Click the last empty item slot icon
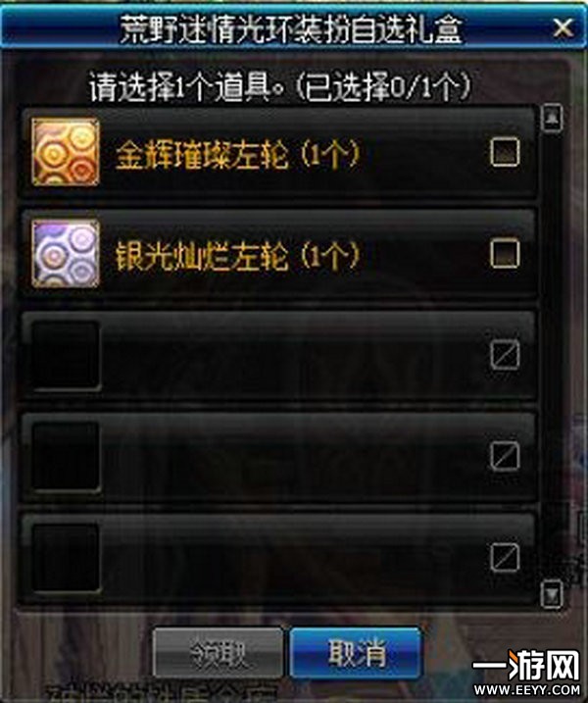588x703 pixels. pos(66,558)
